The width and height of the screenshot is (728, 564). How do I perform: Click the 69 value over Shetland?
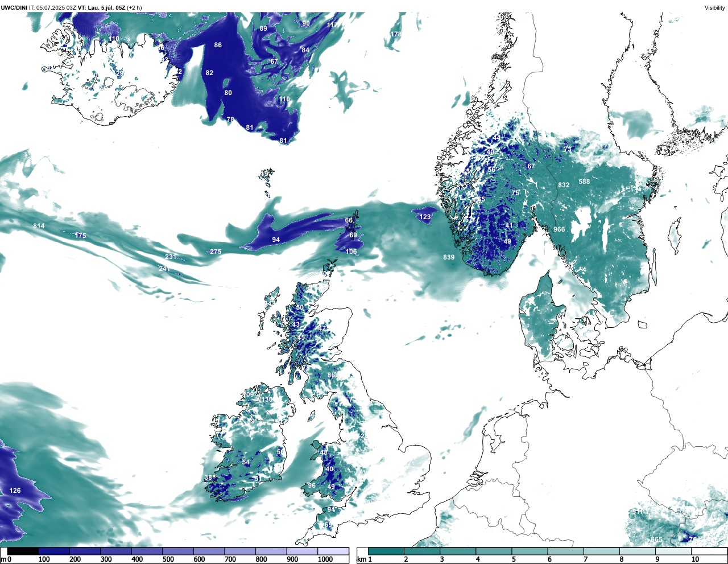tap(353, 235)
